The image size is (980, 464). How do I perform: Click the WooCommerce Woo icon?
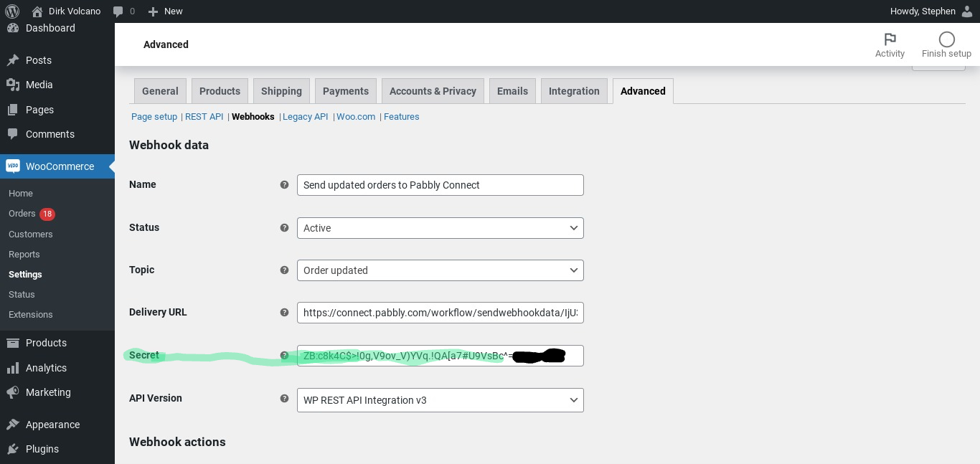[x=13, y=166]
